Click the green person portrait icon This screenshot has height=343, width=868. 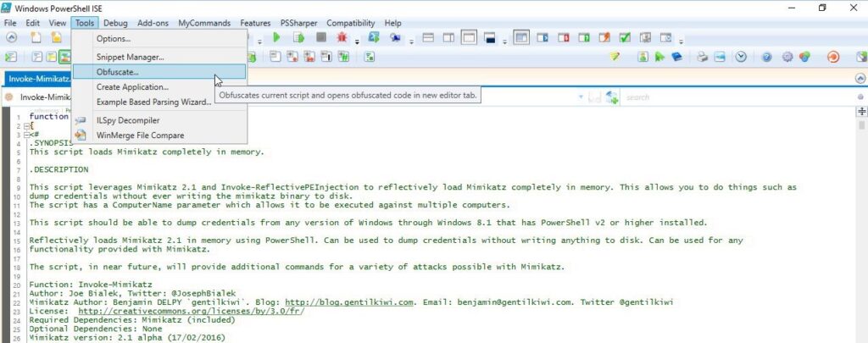(643, 57)
